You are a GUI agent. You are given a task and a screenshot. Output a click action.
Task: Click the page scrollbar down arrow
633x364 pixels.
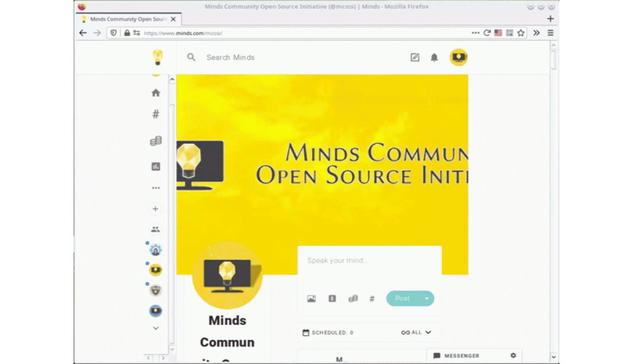pyautogui.click(x=554, y=357)
